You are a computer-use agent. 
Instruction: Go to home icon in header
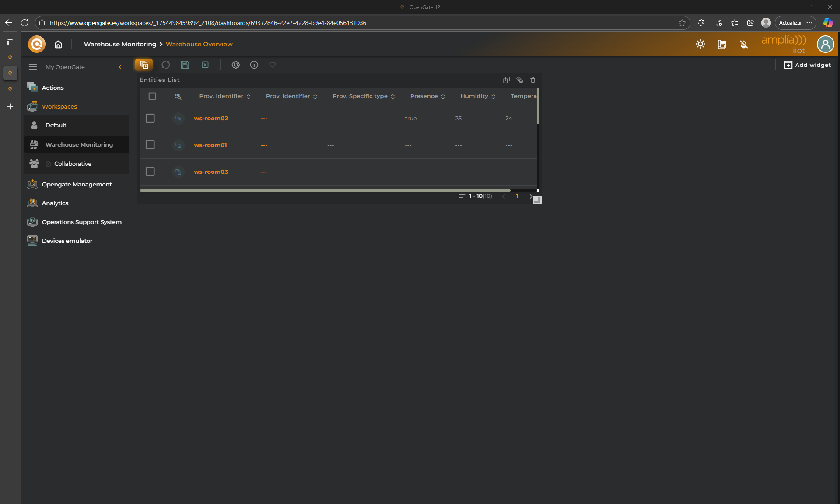point(58,44)
